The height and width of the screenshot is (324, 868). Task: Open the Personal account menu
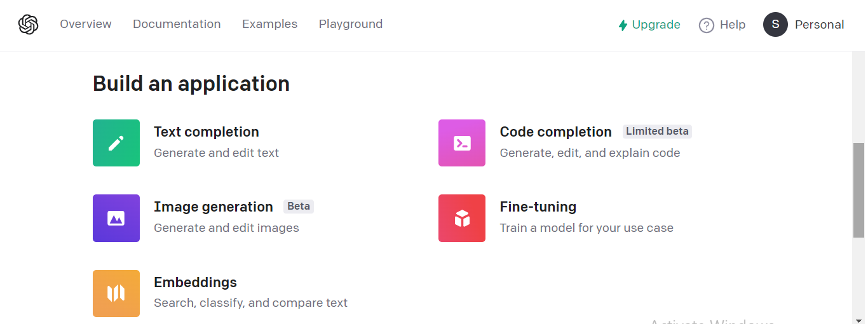[x=819, y=25]
